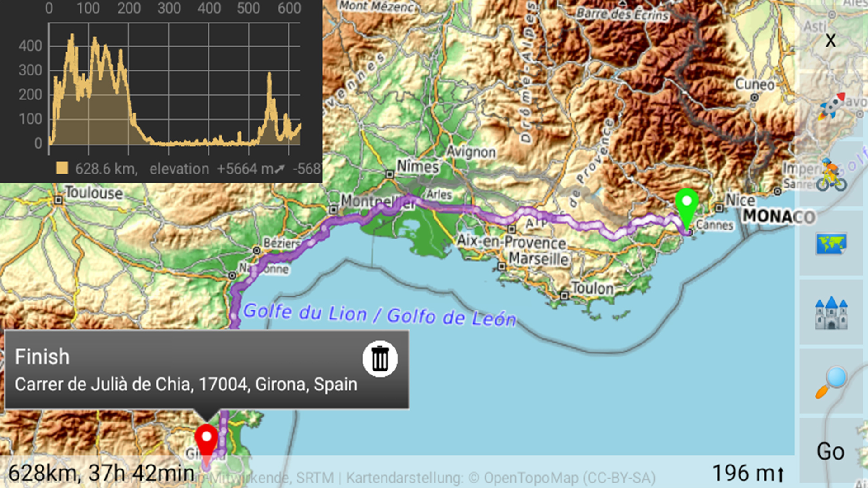Click the yellow elevation legend swatch
Viewport: 868px width, 488px height.
pos(61,168)
